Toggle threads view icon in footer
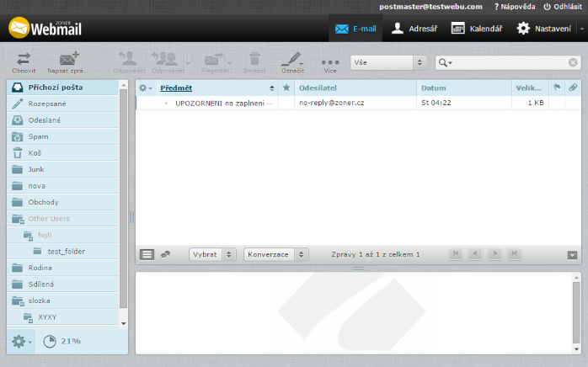Viewport: 588px width, 367px height. click(166, 254)
